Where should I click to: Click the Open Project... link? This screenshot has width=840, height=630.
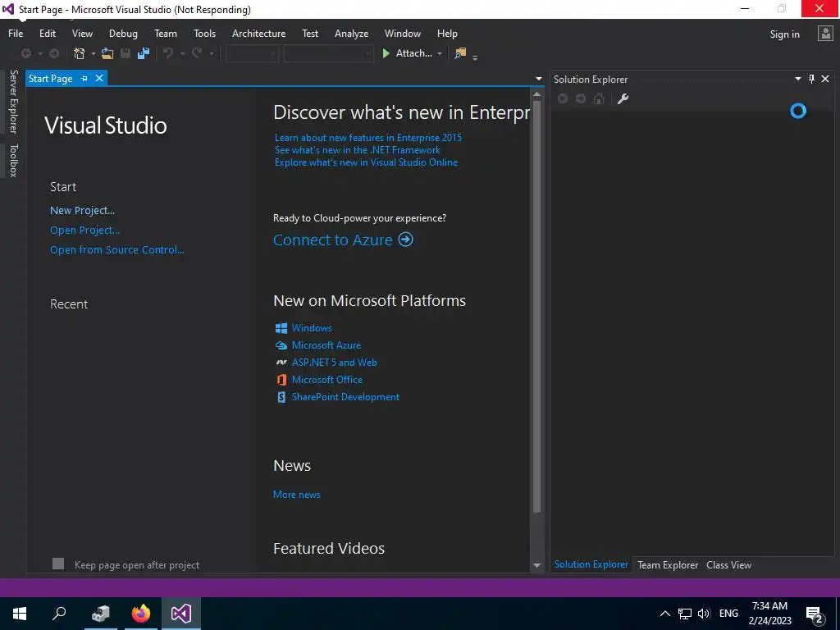pos(84,231)
